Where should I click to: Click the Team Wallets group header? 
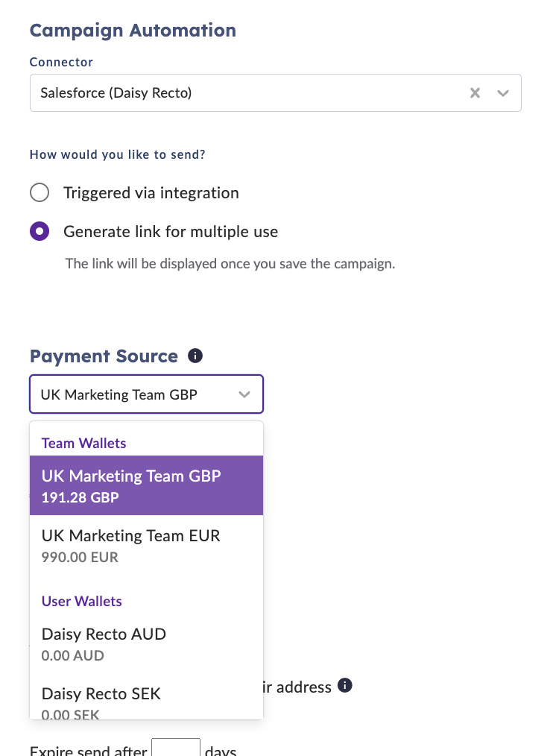[x=84, y=443]
